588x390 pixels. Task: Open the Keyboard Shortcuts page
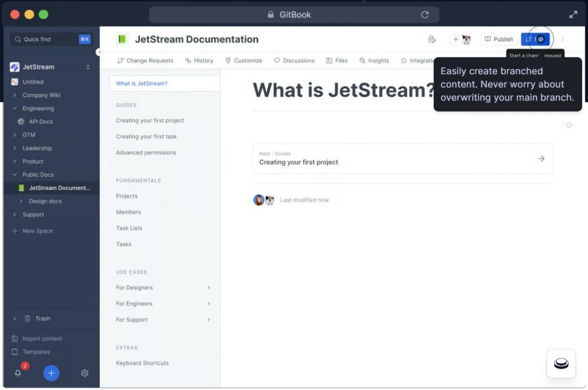[142, 363]
